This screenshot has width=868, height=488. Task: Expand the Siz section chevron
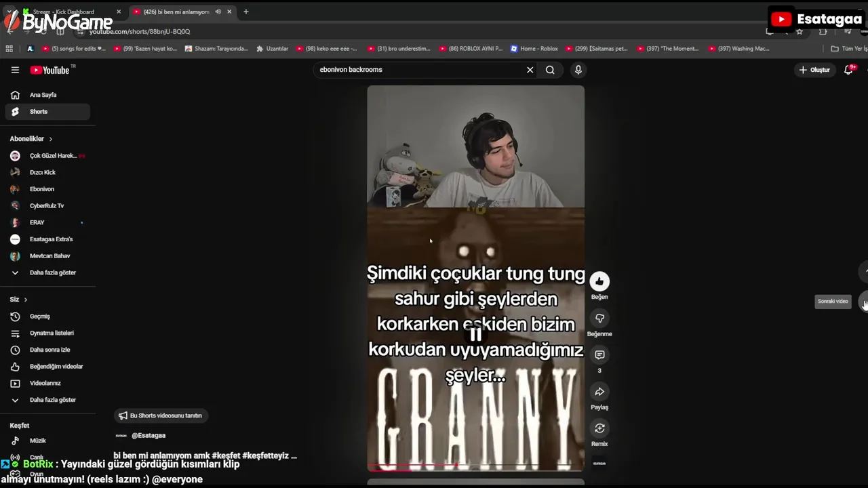pyautogui.click(x=26, y=300)
